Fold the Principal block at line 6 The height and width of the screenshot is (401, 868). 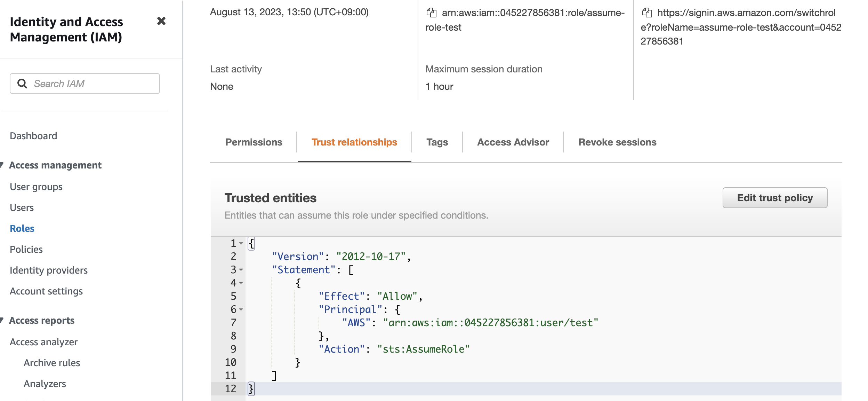(241, 309)
